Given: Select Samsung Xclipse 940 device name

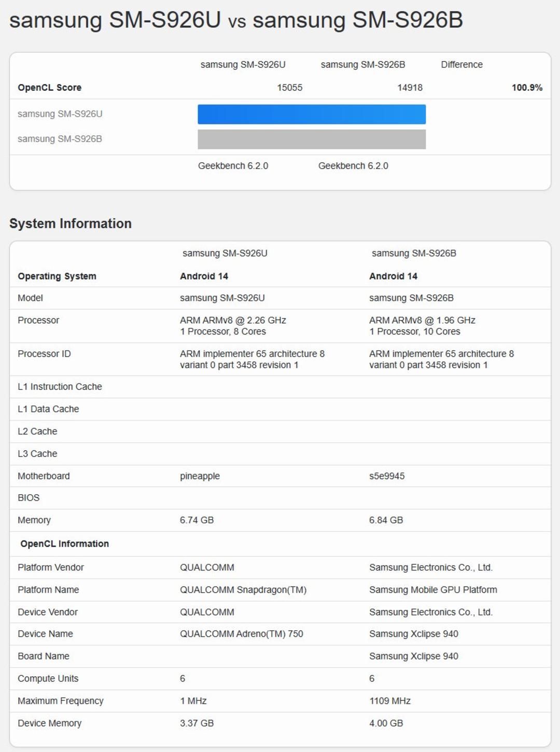Looking at the screenshot, I should click(x=413, y=634).
